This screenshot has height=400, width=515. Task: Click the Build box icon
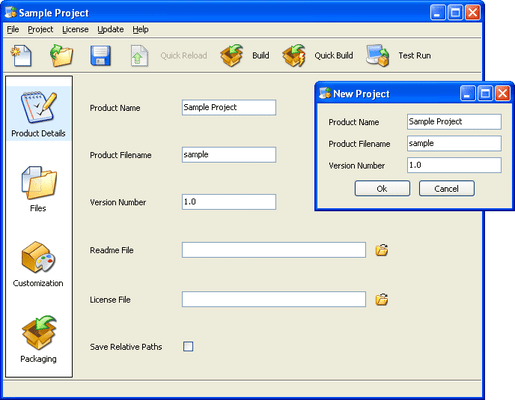[232, 55]
